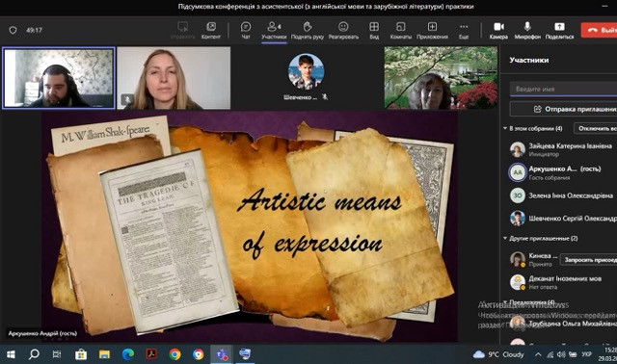
Task: Select participant Зайцева Катерина Іванівна
Action: pos(563,149)
